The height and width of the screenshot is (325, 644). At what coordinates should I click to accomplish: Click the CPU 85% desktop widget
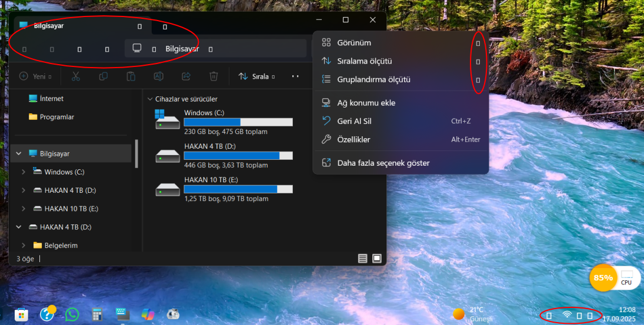(615, 278)
